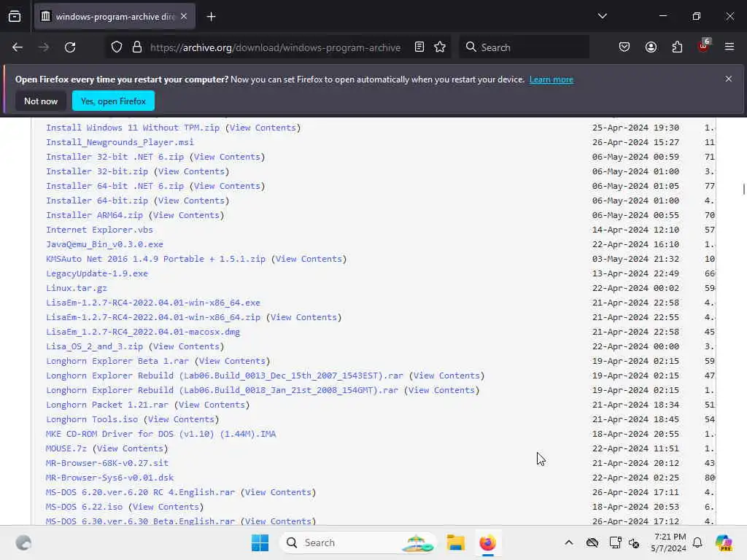Open Save to Pocket icon
The image size is (747, 560).
tap(624, 47)
